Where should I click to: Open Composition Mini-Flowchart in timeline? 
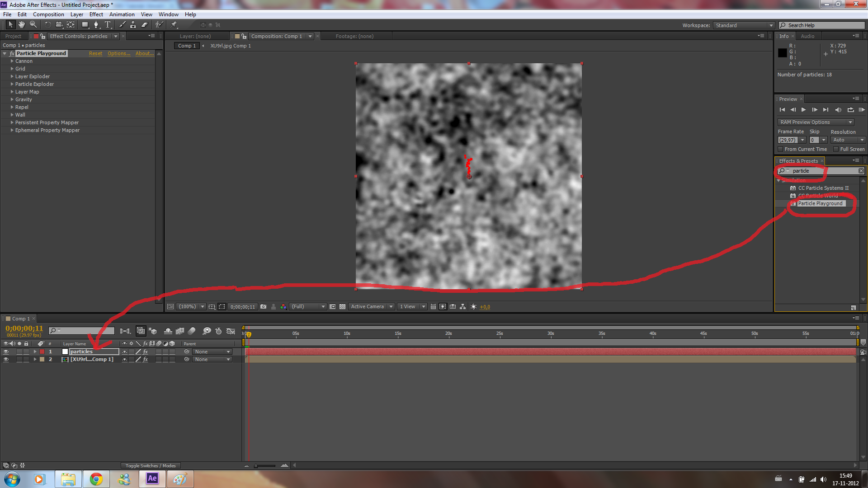tap(125, 331)
